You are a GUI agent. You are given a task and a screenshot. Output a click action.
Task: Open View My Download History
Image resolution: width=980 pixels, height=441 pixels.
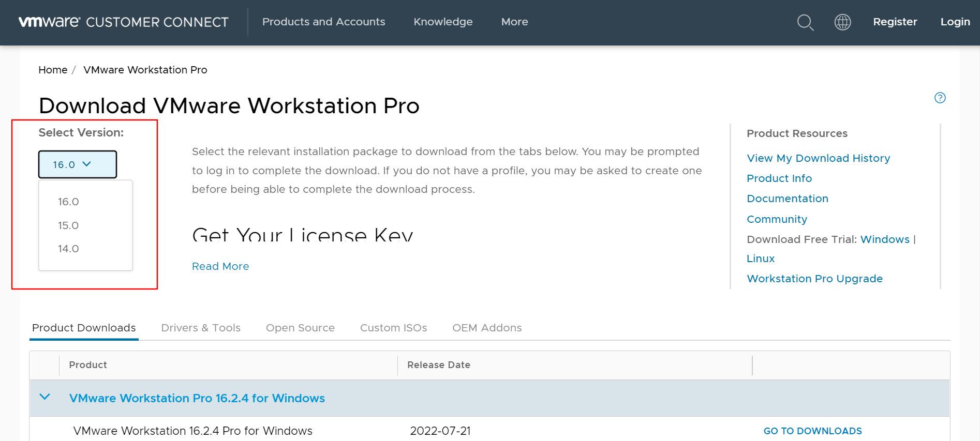point(818,158)
